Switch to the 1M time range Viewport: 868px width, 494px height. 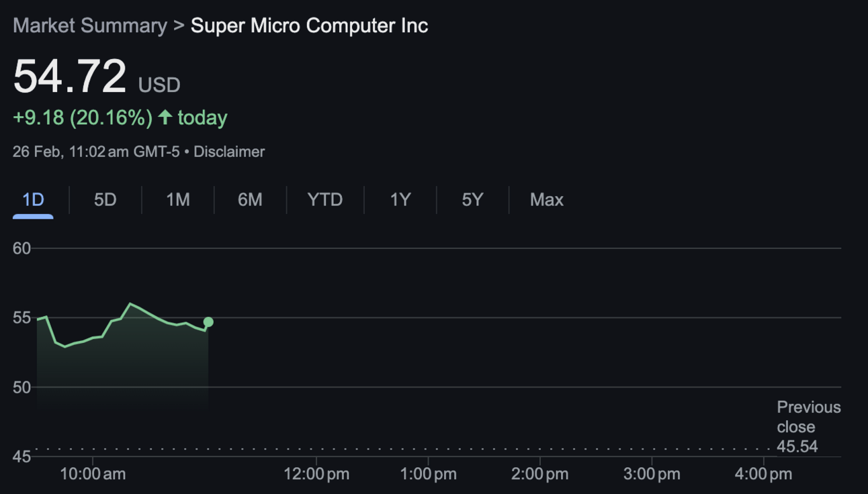click(178, 200)
